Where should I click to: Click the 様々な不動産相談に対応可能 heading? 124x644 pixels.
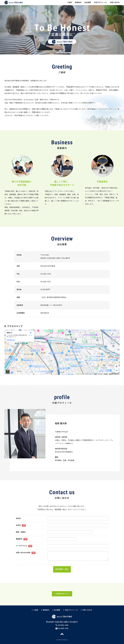click(22, 183)
